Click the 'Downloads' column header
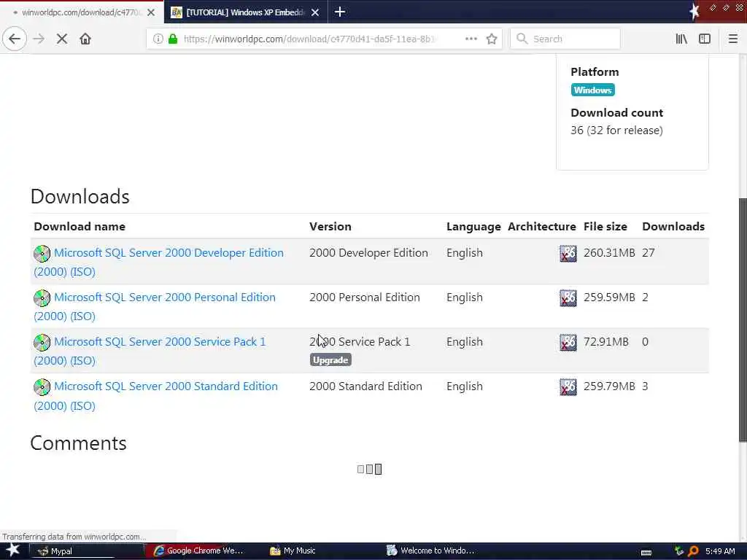Image resolution: width=747 pixels, height=560 pixels. coord(673,226)
